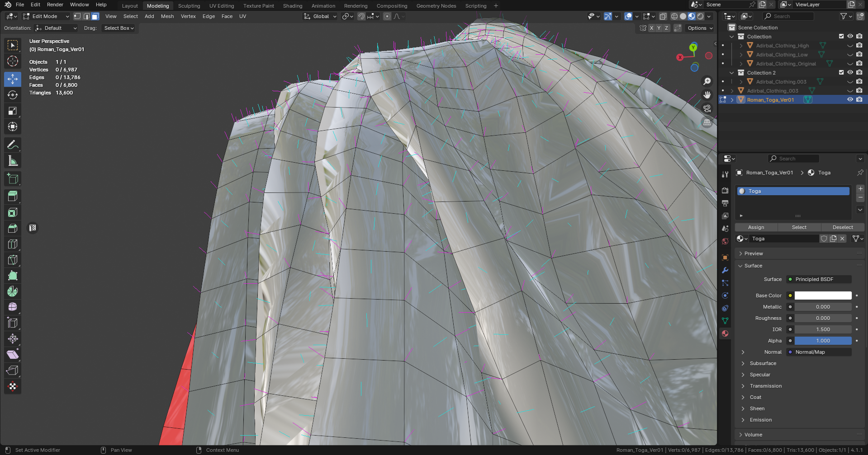
Task: Open the Mesh menu
Action: click(x=167, y=16)
